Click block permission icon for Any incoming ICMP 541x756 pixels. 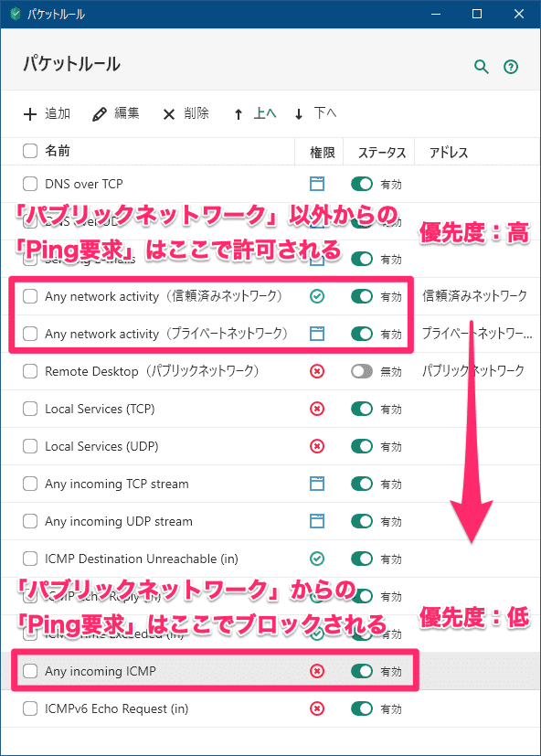click(317, 671)
